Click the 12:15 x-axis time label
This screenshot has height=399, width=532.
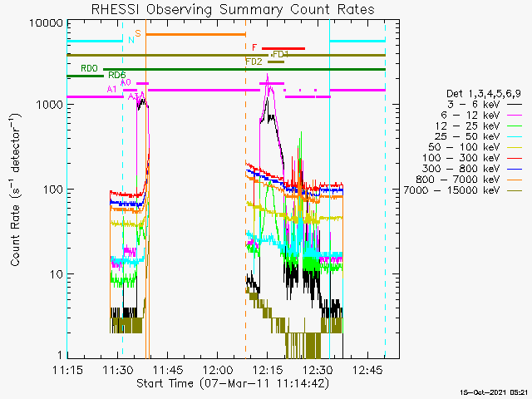(x=268, y=370)
